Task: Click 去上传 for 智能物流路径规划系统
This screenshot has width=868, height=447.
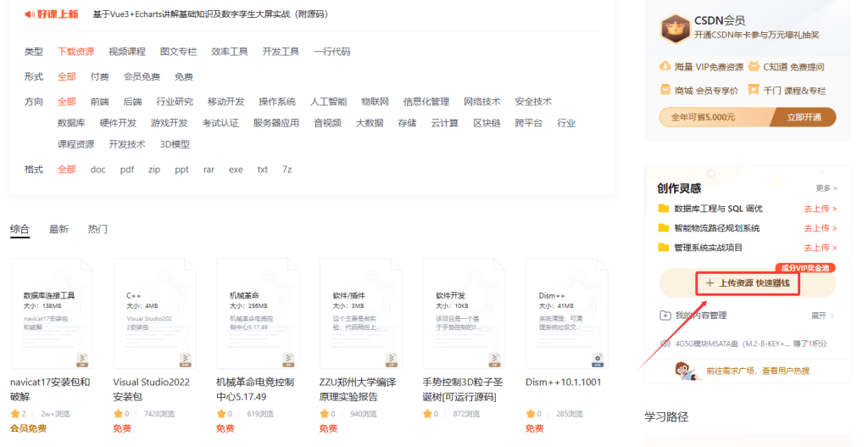Action: tap(821, 228)
